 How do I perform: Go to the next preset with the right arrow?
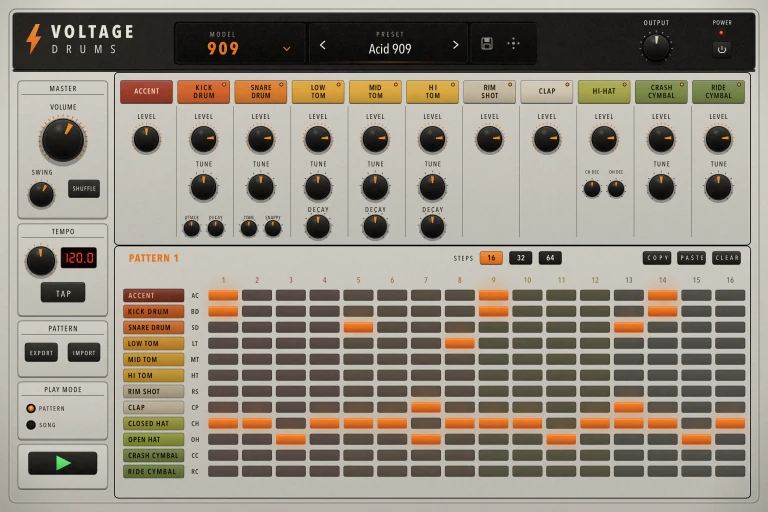456,45
